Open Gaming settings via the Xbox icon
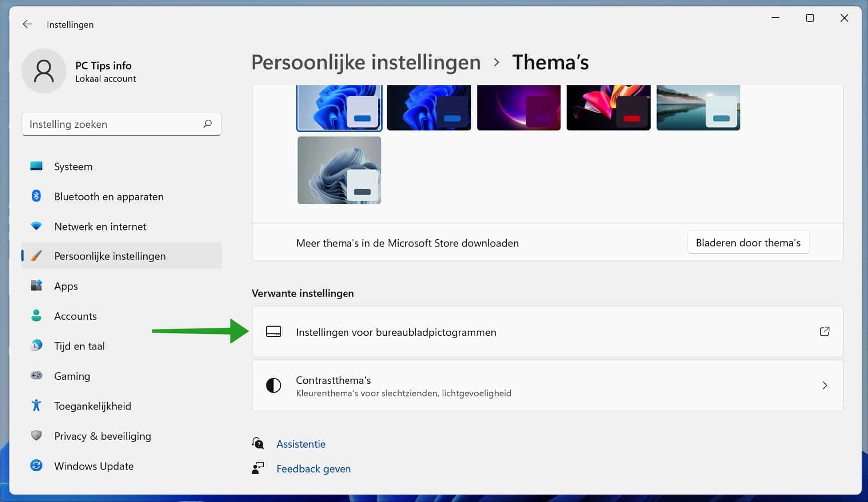Screen dimensions: 868x502 [36, 376]
